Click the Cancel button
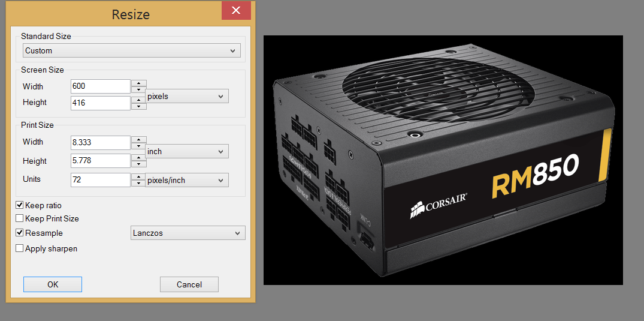Viewport: 644px width, 321px height. tap(189, 284)
